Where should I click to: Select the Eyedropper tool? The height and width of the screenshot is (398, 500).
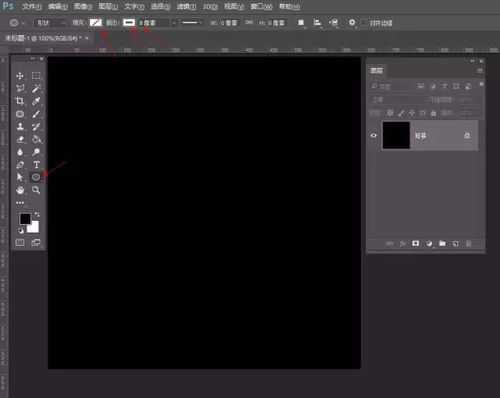click(x=36, y=101)
